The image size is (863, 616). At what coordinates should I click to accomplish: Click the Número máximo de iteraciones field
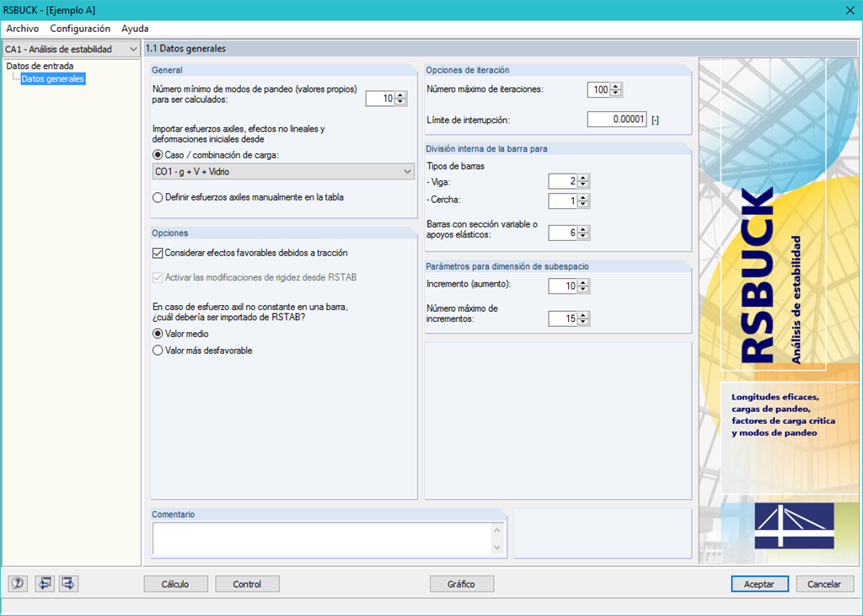click(599, 89)
